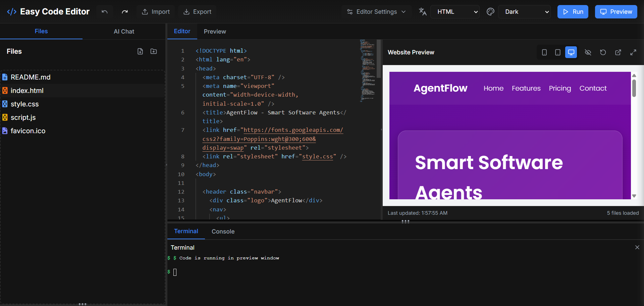
Task: Switch to the Console tab
Action: (x=223, y=232)
